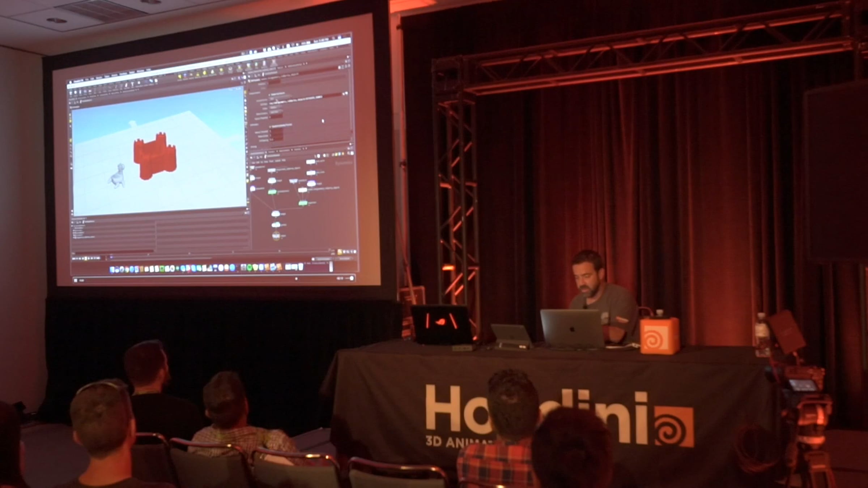The width and height of the screenshot is (868, 488).
Task: Select the gray animal model in the viewport
Action: (117, 176)
